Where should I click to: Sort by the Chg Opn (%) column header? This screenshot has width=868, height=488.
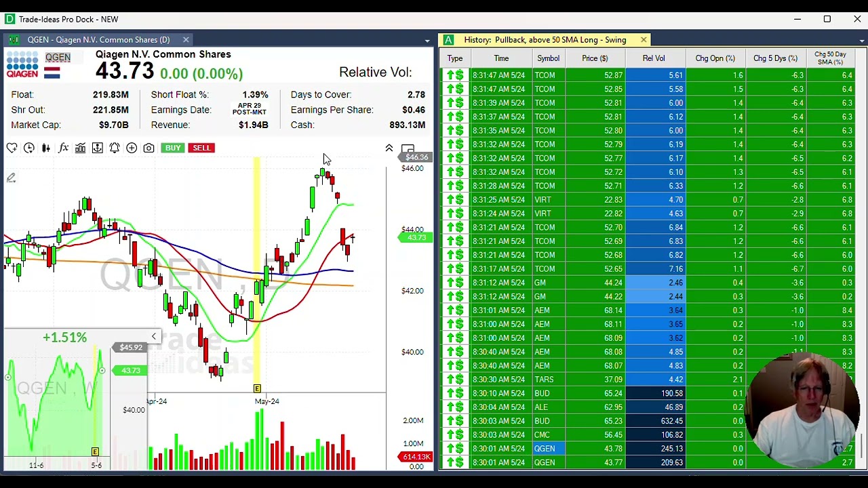coord(715,58)
